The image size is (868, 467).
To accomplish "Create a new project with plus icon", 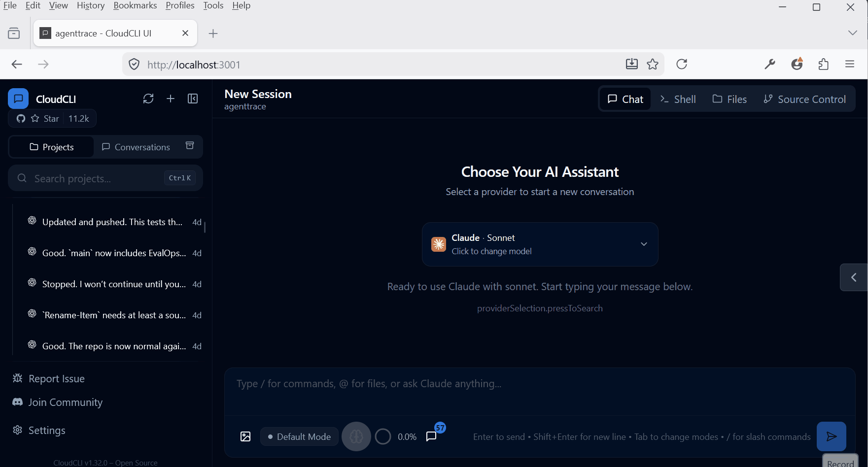I will click(171, 99).
